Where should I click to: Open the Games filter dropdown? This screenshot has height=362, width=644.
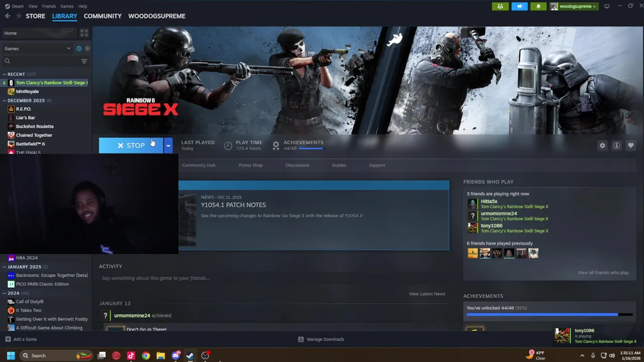click(38, 48)
